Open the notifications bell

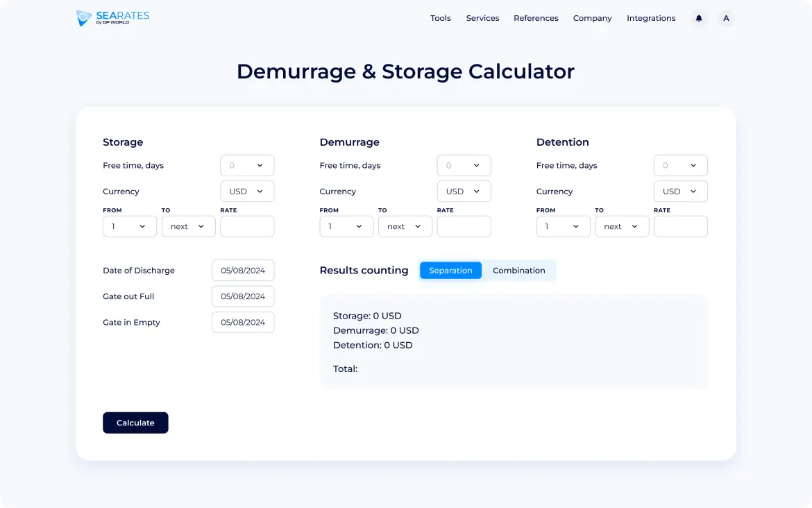click(x=699, y=19)
